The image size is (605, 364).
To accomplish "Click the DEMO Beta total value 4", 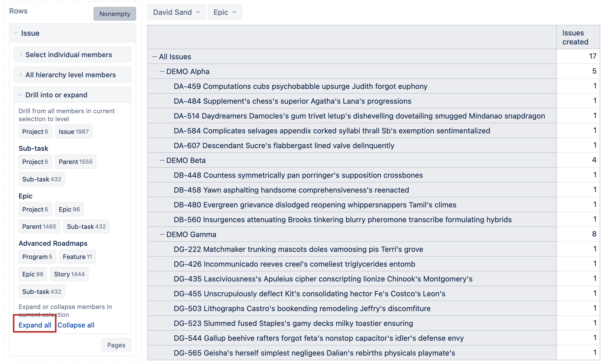I will coord(594,160).
